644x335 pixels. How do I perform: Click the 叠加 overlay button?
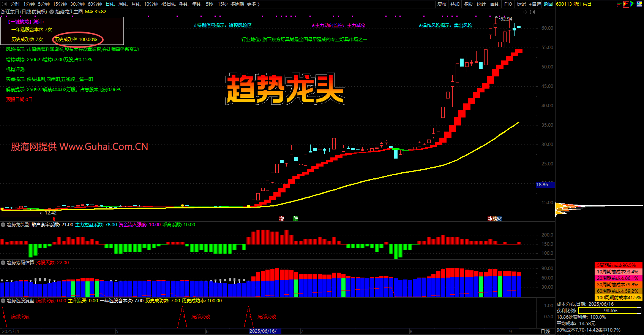point(455,4)
